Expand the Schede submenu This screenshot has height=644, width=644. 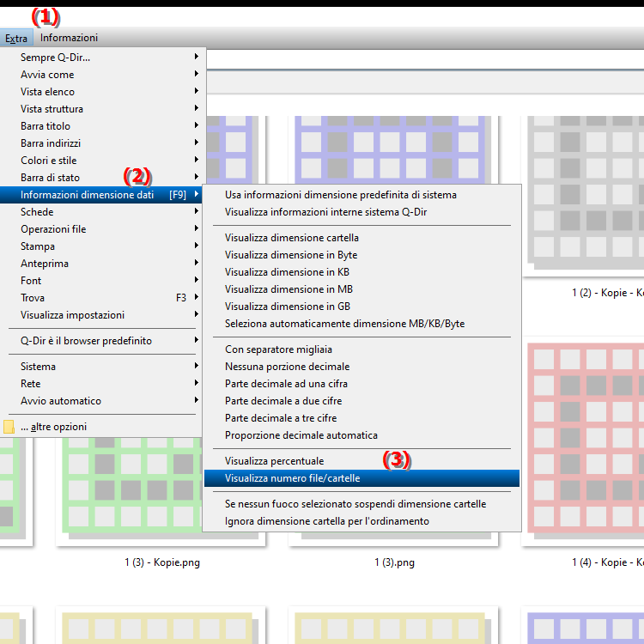pos(37,212)
